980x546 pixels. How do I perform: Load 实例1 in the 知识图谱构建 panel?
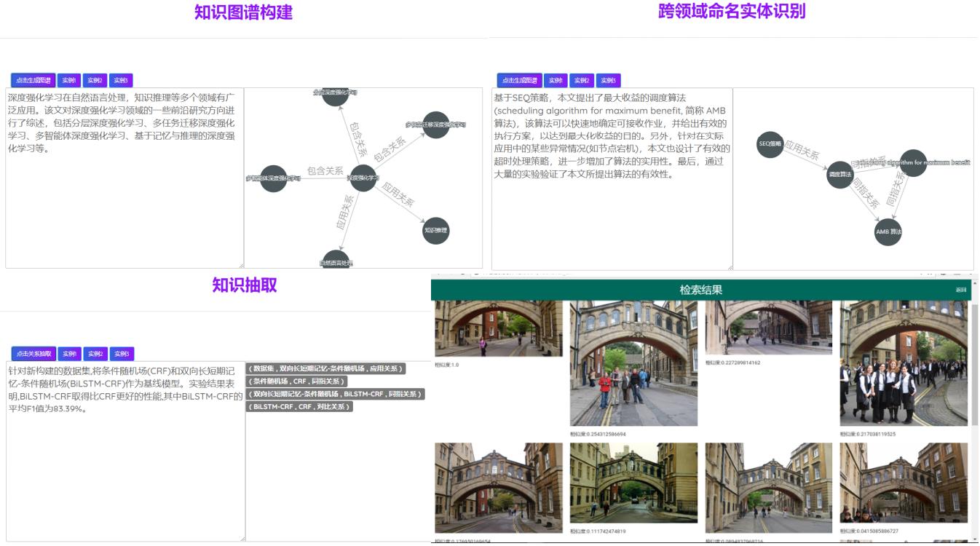[69, 80]
